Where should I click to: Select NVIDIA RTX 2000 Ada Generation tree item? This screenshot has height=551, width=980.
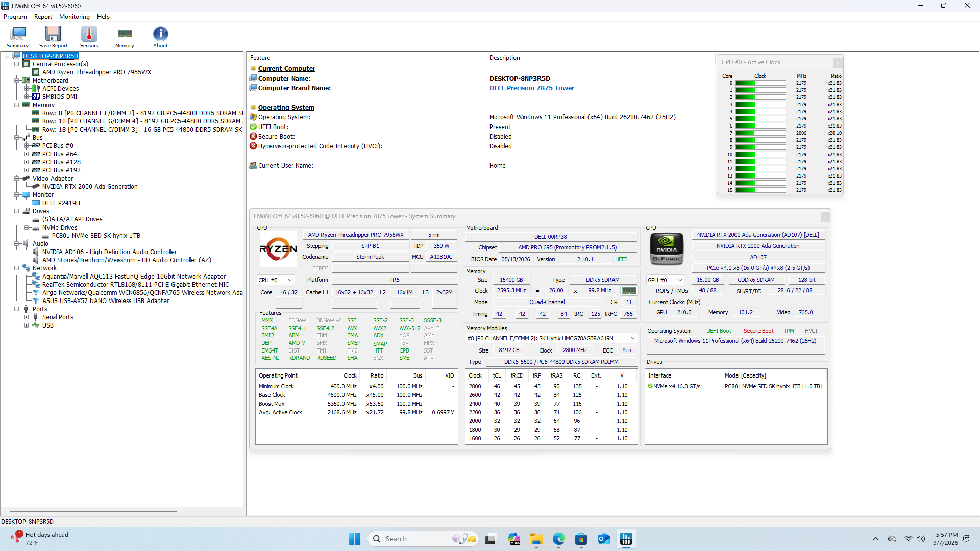(x=90, y=187)
